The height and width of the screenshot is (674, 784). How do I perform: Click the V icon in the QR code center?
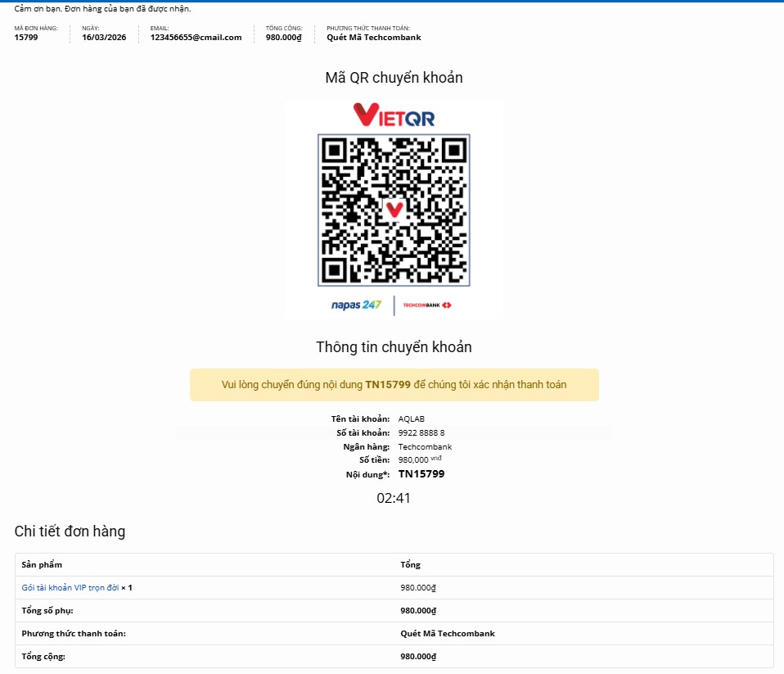[x=393, y=210]
